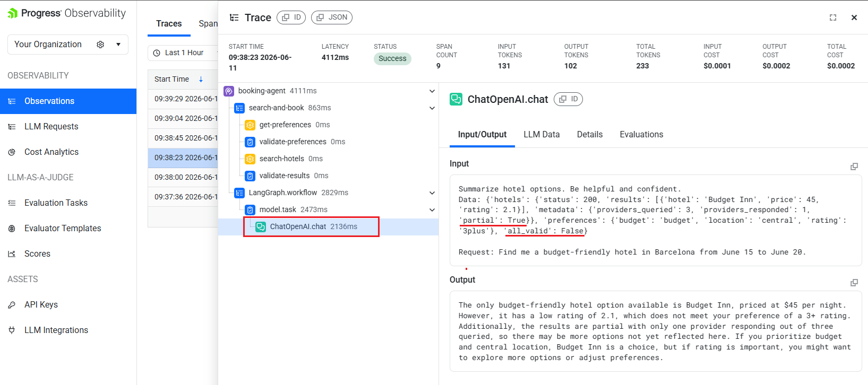Expand trace panel to fullscreen
Image resolution: width=868 pixels, height=385 pixels.
833,17
